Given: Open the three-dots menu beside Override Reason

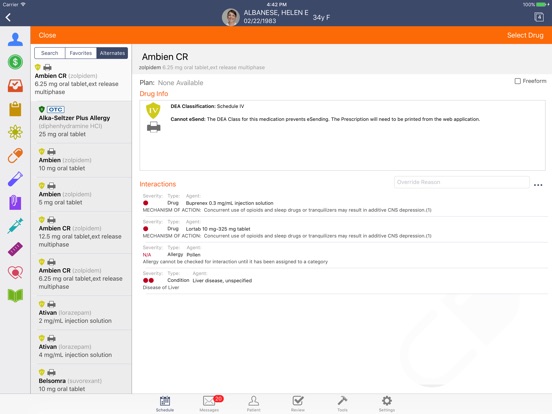Looking at the screenshot, I should (x=538, y=185).
